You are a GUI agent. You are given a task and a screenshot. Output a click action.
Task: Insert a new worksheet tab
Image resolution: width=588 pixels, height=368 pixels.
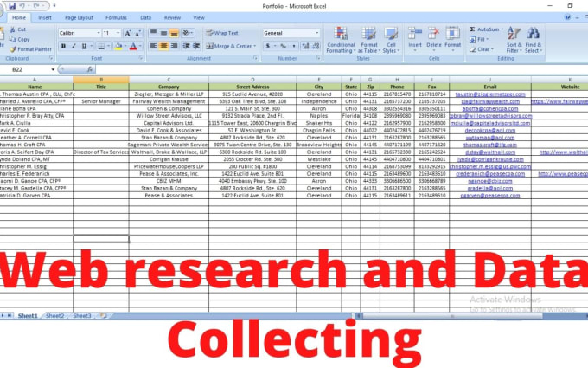[102, 316]
